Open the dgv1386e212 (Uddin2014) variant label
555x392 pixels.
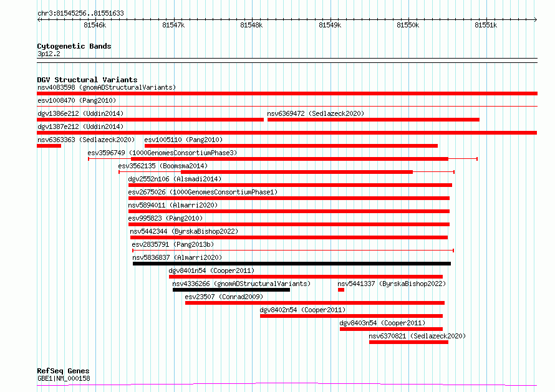[x=80, y=113]
